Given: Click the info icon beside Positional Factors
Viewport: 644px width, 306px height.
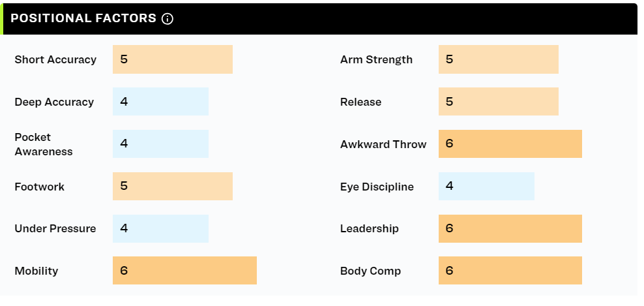Looking at the screenshot, I should (167, 18).
